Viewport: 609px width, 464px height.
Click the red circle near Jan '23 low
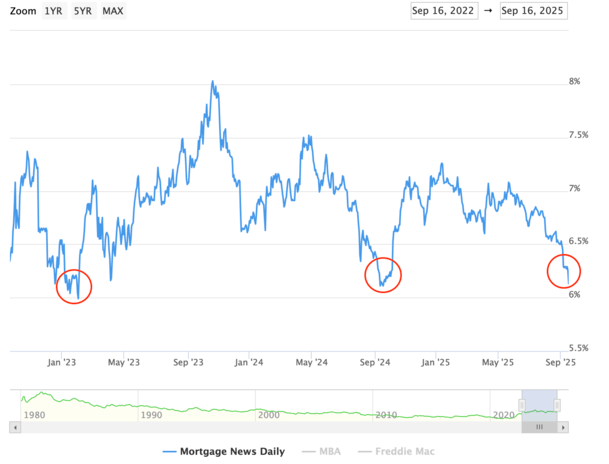click(x=73, y=286)
